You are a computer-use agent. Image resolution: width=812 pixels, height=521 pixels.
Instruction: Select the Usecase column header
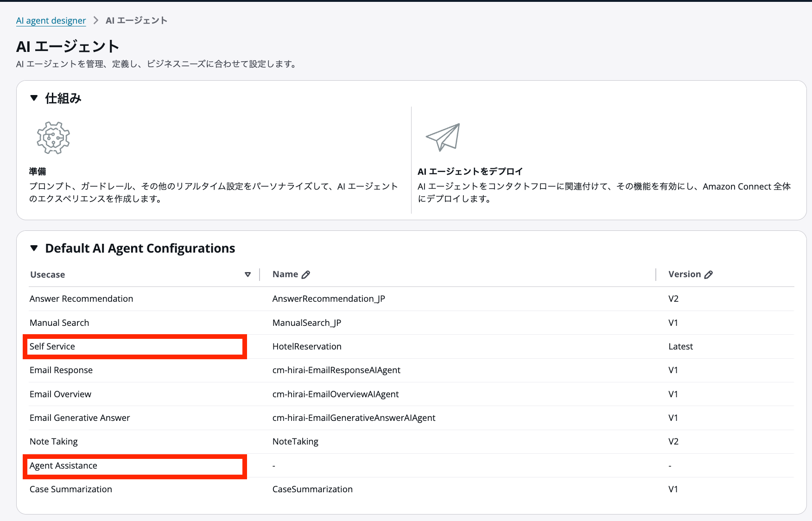47,274
